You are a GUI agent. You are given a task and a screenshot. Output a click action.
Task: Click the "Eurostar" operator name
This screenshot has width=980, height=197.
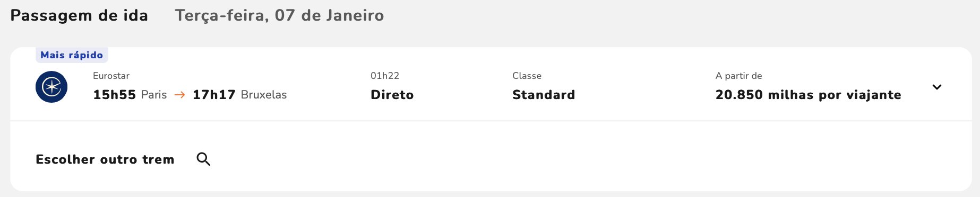[111, 76]
